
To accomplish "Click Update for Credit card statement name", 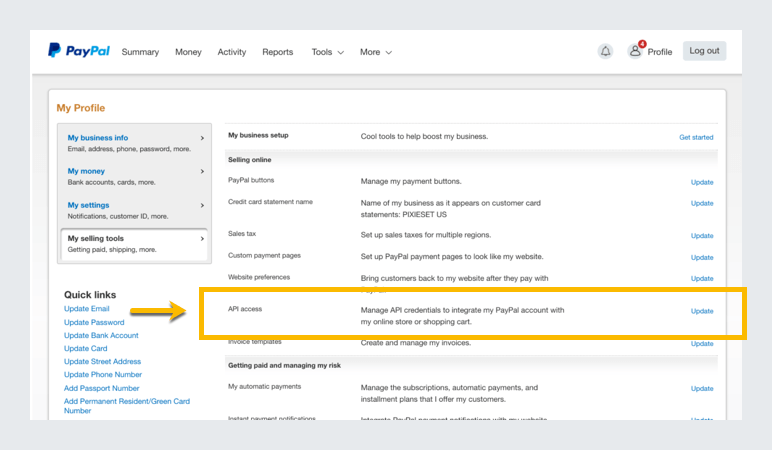I will [702, 203].
